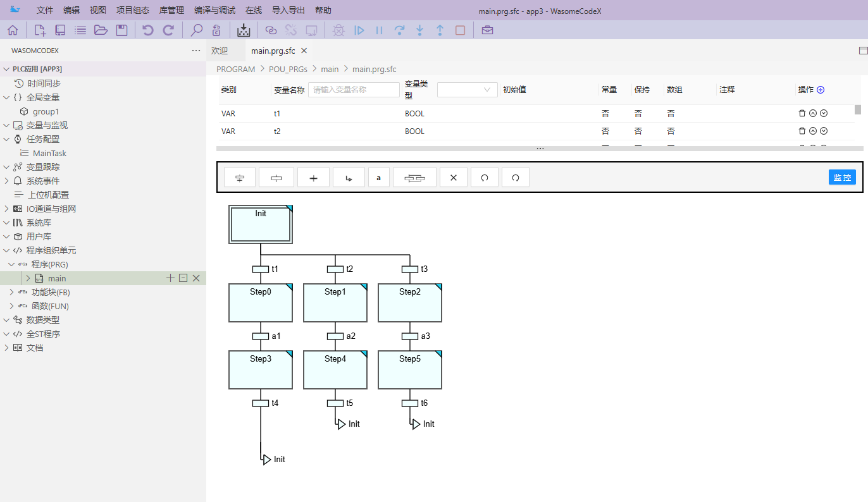Click the chain-link connect icon
The width and height of the screenshot is (868, 502).
click(x=271, y=30)
